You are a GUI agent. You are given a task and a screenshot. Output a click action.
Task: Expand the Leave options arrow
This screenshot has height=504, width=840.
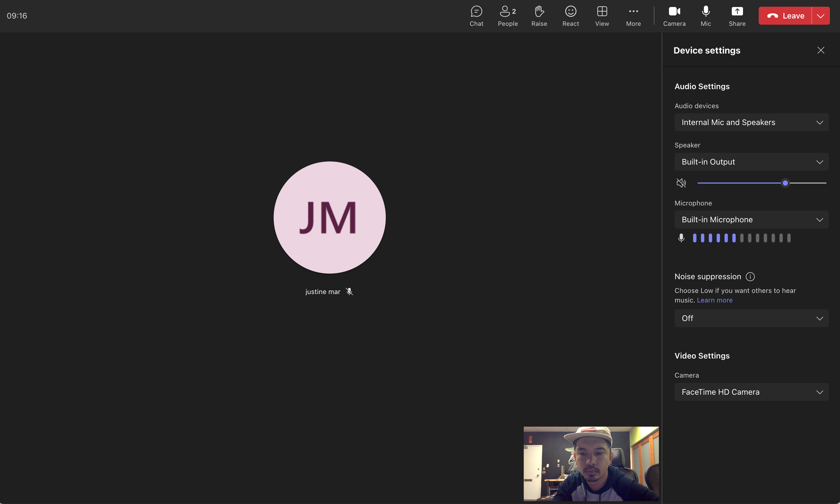820,16
